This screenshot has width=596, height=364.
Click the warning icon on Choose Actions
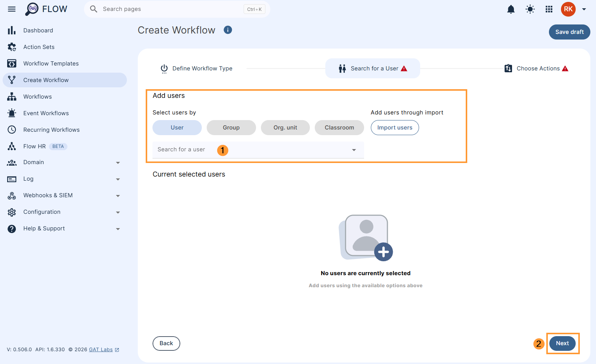coord(565,69)
